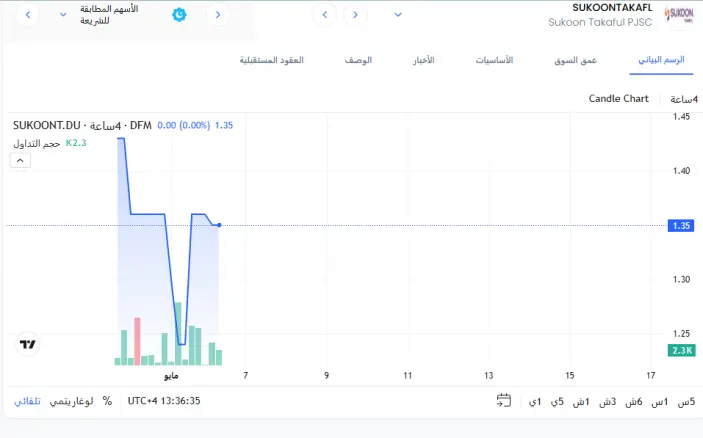Open the Candle Chart type selector
Image resolution: width=703 pixels, height=438 pixels.
(618, 99)
